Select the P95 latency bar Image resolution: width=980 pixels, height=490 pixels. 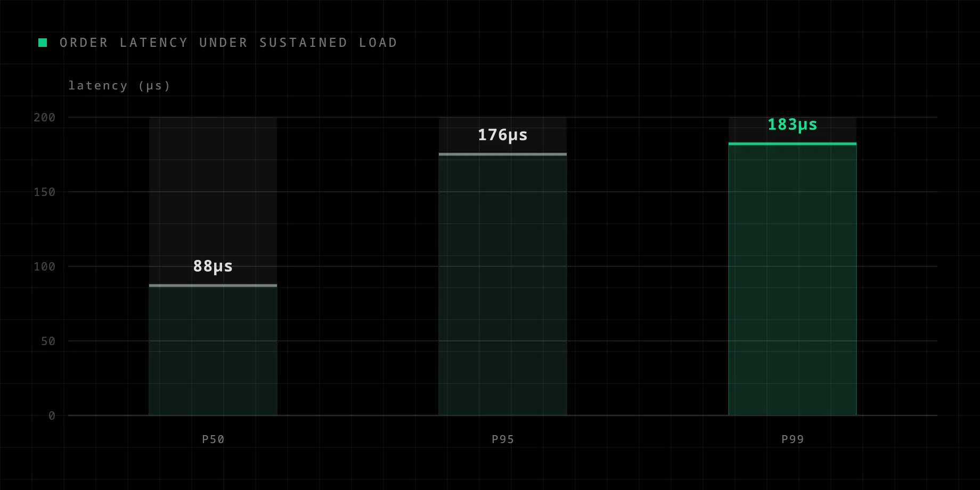tap(503, 284)
